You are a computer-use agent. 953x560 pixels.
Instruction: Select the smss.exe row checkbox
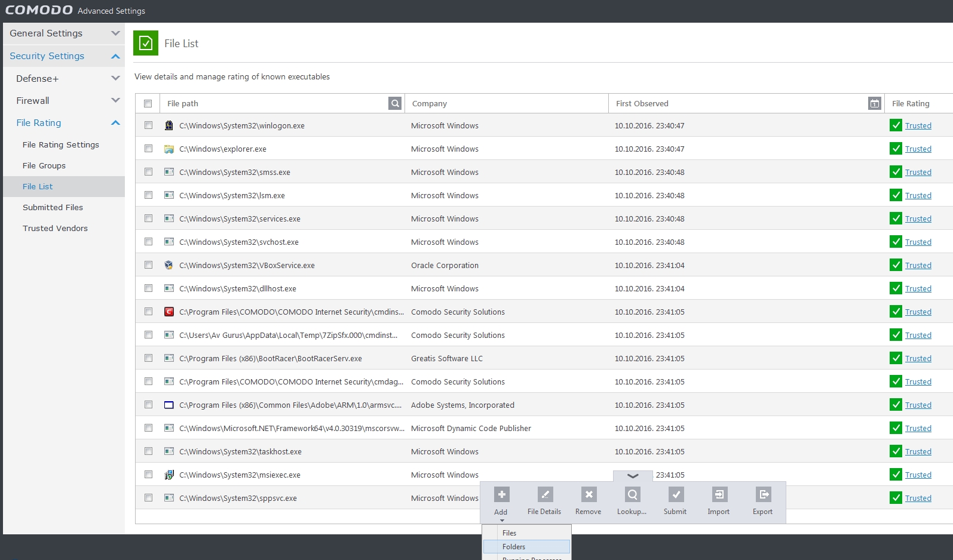148,172
